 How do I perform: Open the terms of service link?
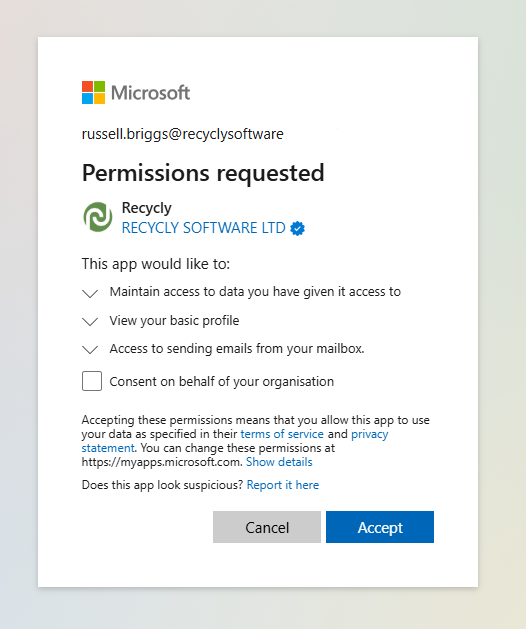pos(282,434)
